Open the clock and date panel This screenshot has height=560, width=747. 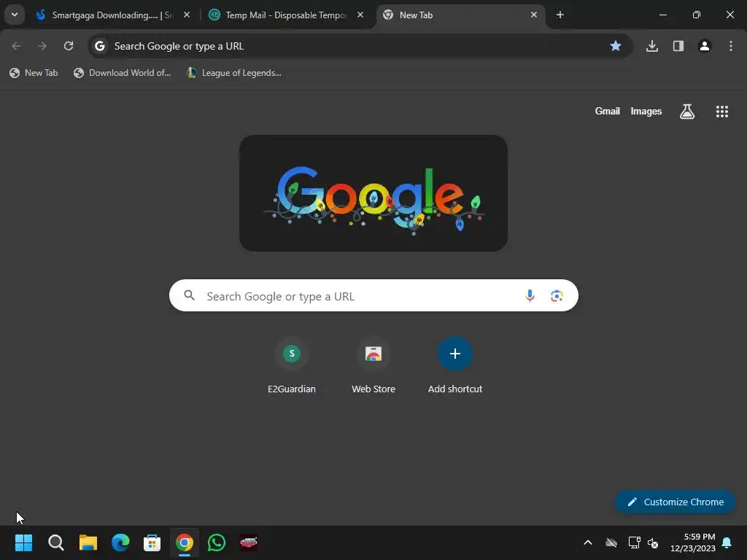[x=693, y=542]
